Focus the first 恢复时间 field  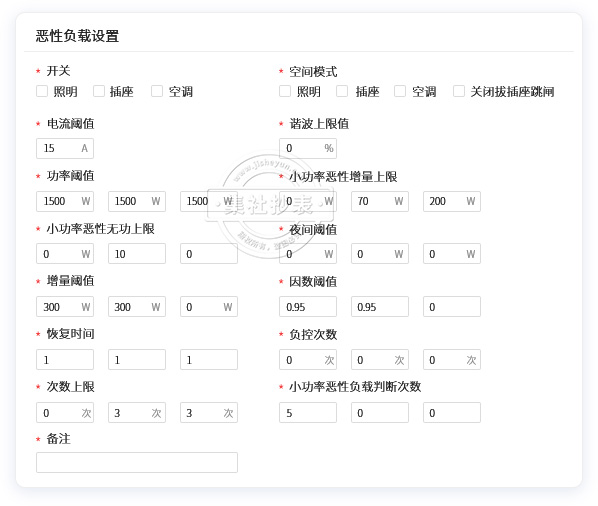click(65, 360)
